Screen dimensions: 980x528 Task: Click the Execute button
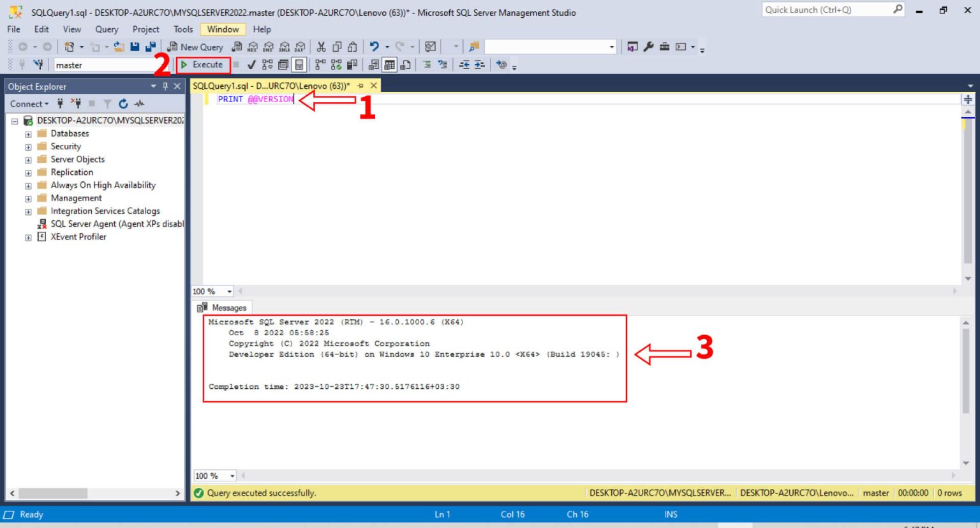tap(203, 64)
